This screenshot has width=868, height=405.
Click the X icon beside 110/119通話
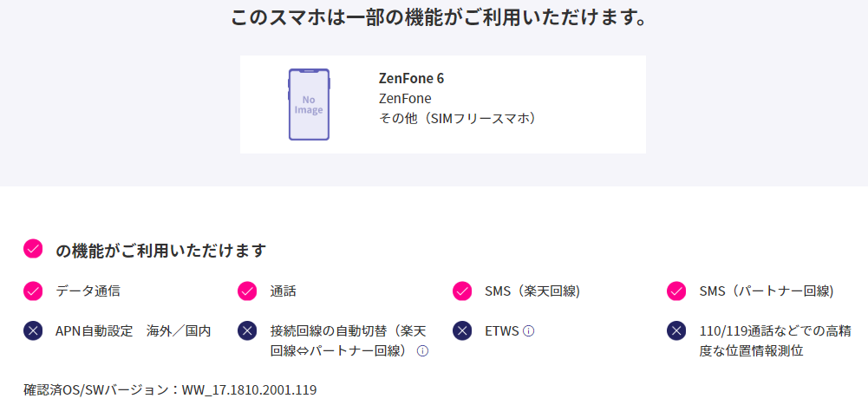click(x=676, y=331)
